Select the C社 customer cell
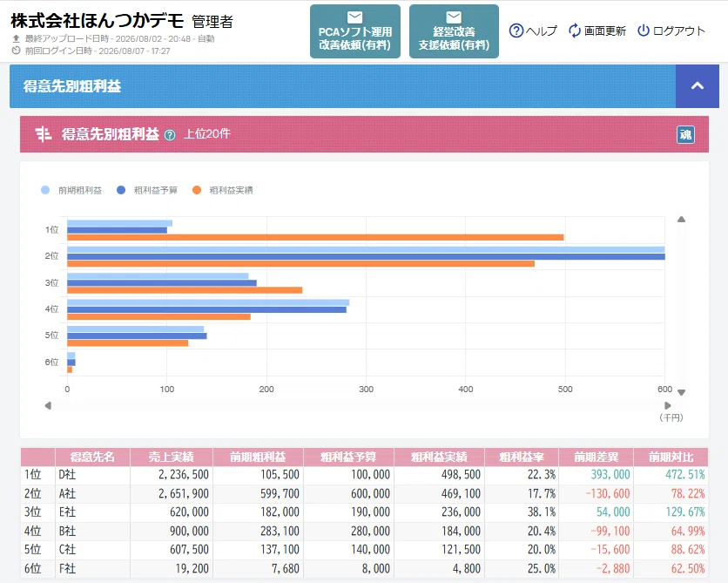The height and width of the screenshot is (583, 728). [x=92, y=550]
